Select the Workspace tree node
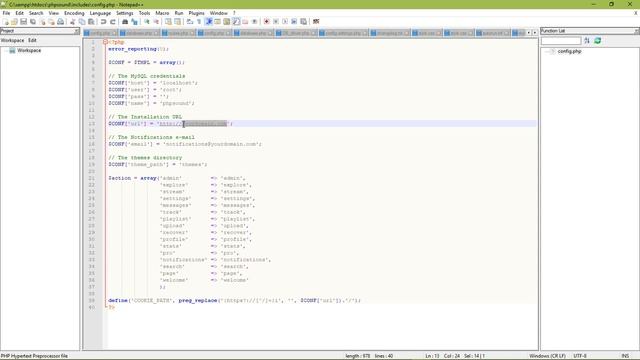 coord(29,51)
